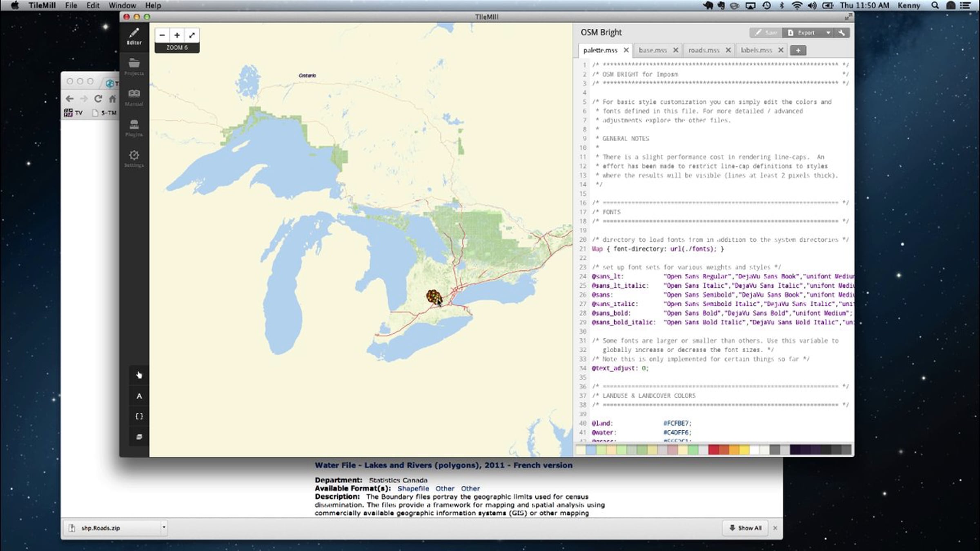Viewport: 980px width, 551px height.
Task: Open the Projects folder in the sidebar
Action: (134, 67)
